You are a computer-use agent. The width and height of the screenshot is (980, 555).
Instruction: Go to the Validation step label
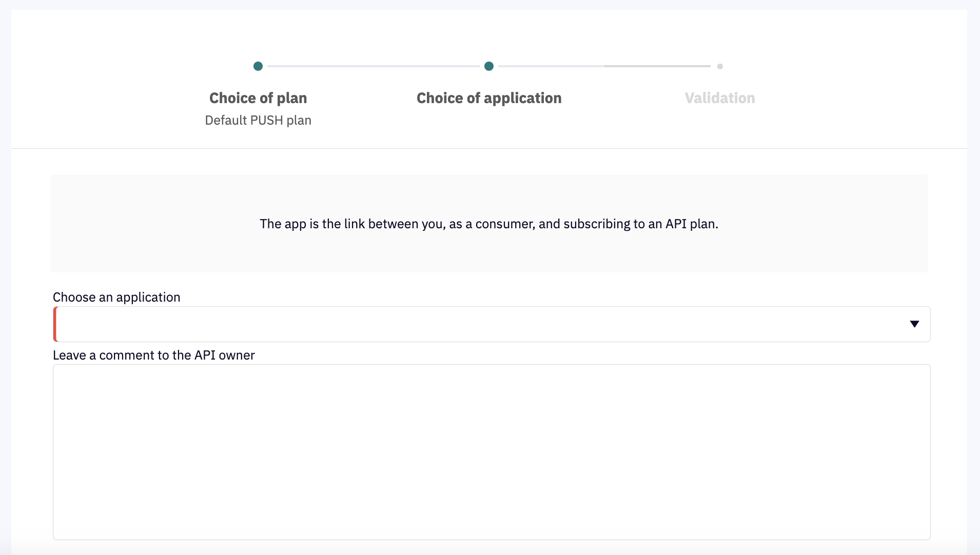[x=720, y=98]
